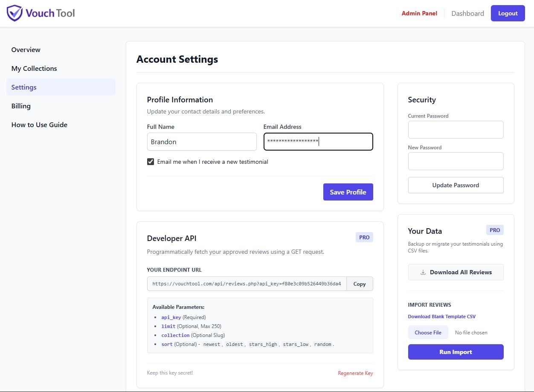534x392 pixels.
Task: Click Update Password
Action: [x=456, y=185]
